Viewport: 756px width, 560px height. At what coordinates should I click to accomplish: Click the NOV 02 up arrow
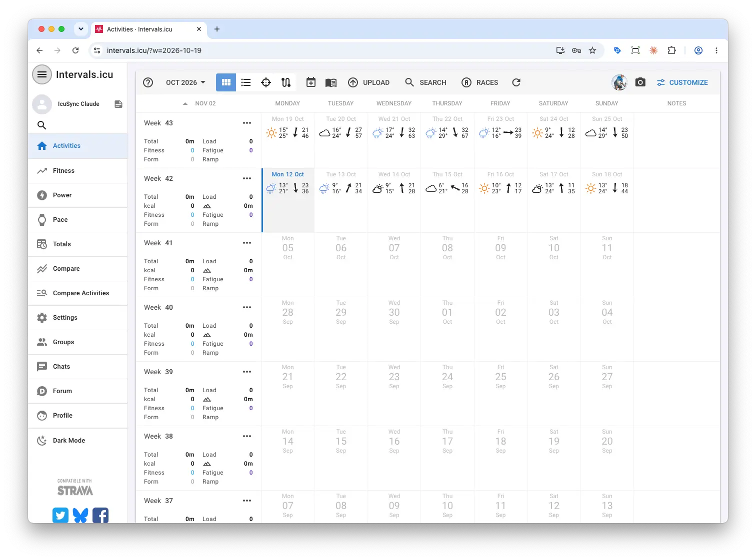tap(185, 103)
